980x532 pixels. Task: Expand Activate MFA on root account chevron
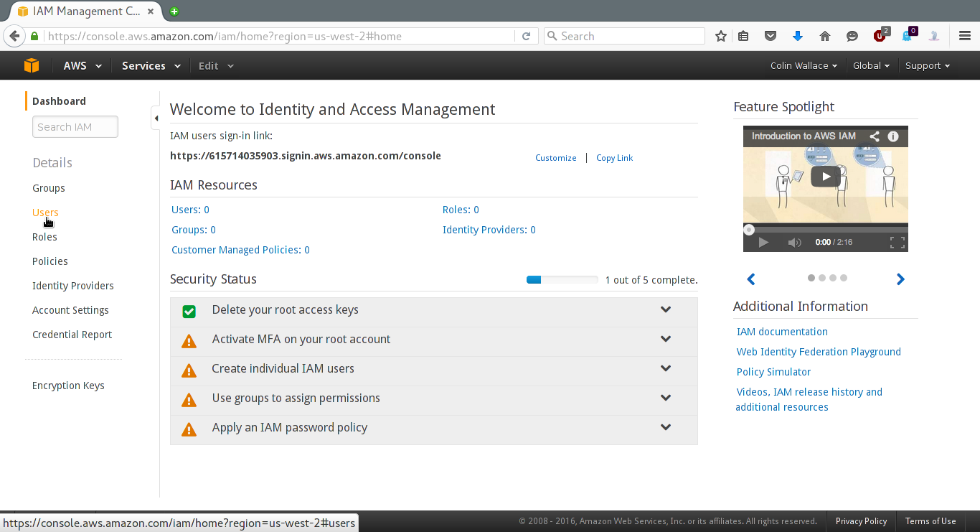pos(666,339)
